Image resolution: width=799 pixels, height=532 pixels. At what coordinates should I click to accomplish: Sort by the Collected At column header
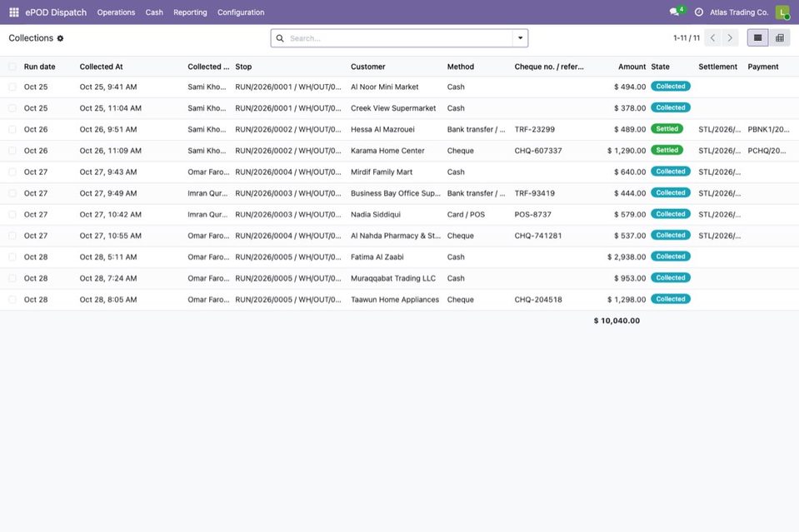101,67
